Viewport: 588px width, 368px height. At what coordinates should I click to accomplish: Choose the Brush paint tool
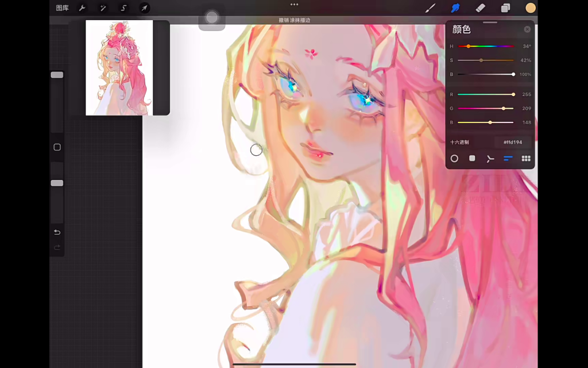(430, 8)
